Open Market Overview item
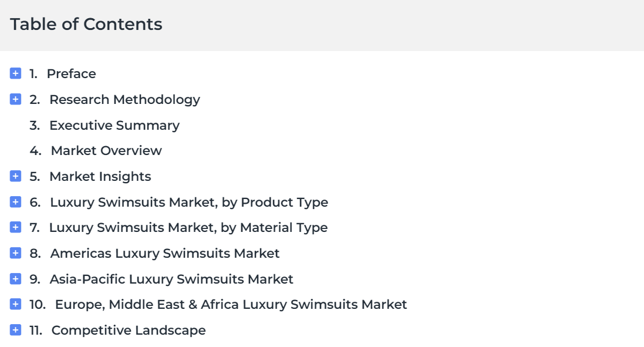 click(106, 151)
